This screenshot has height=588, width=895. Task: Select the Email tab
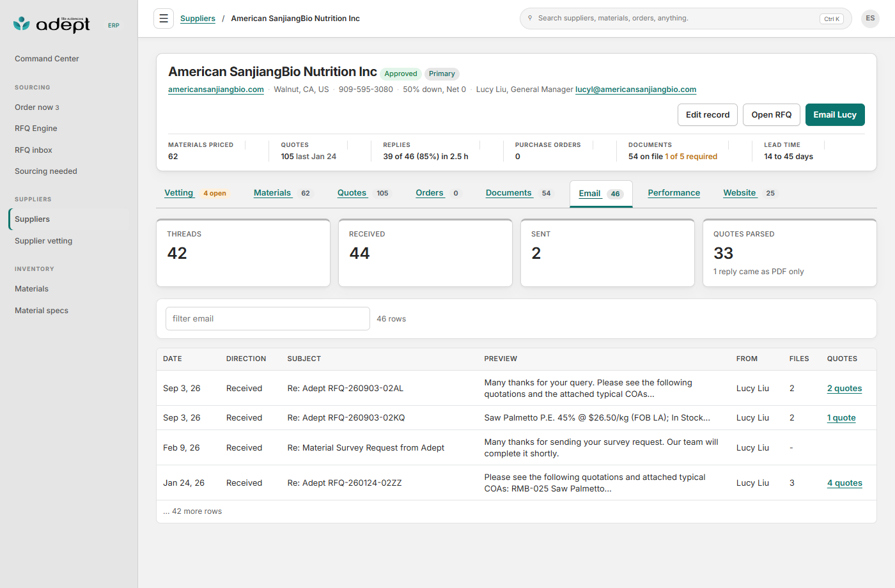pyautogui.click(x=601, y=194)
